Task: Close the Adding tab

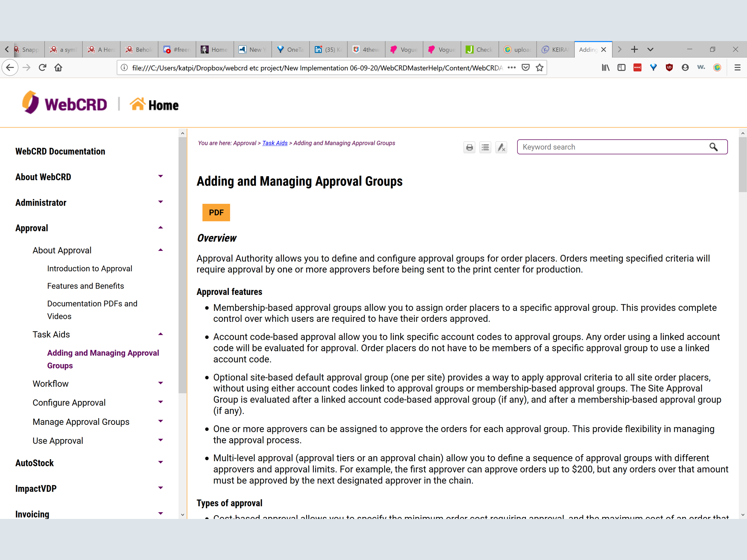Action: [x=604, y=49]
